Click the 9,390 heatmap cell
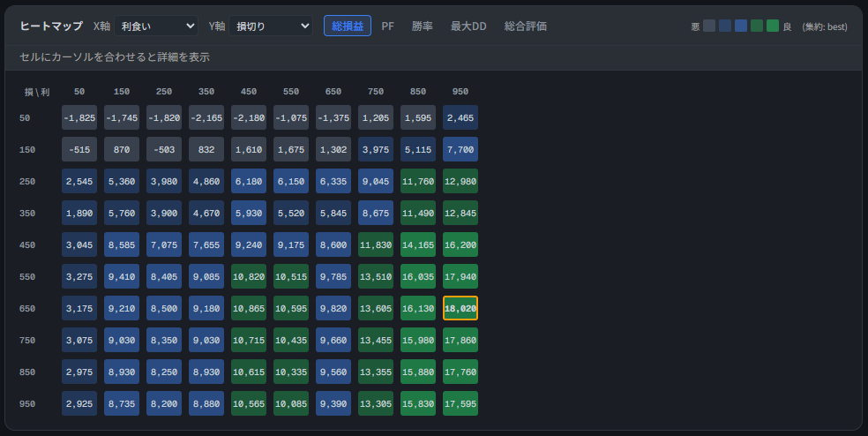Viewport: 868px width, 436px height. [x=333, y=403]
